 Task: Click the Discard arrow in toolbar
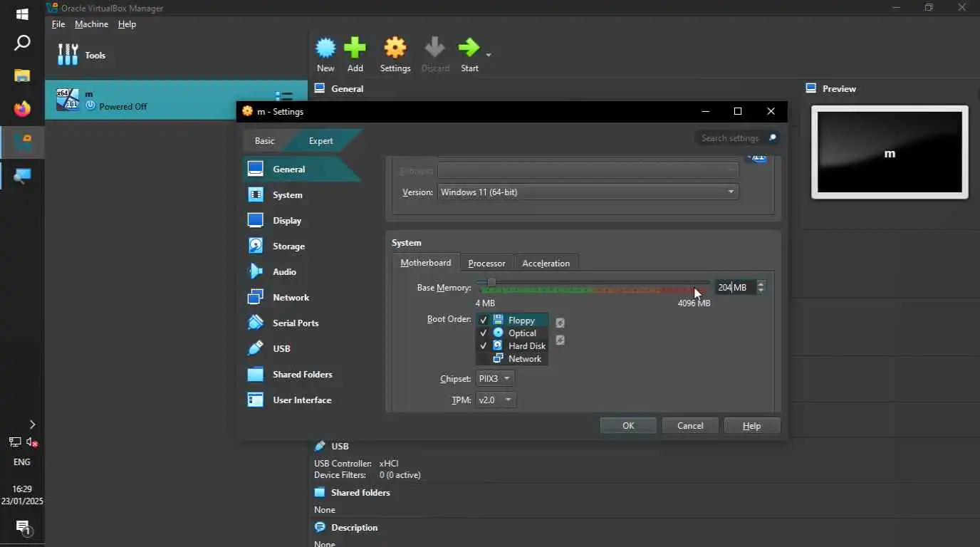point(434,48)
